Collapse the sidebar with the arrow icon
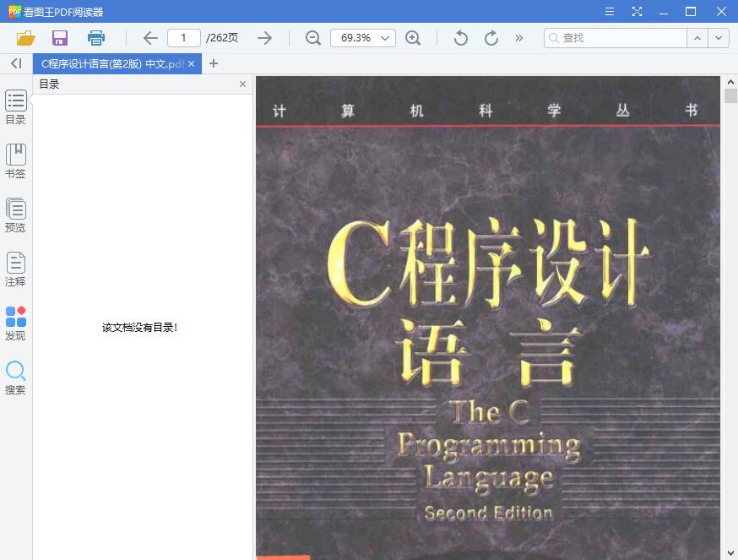738x560 pixels. pyautogui.click(x=16, y=63)
